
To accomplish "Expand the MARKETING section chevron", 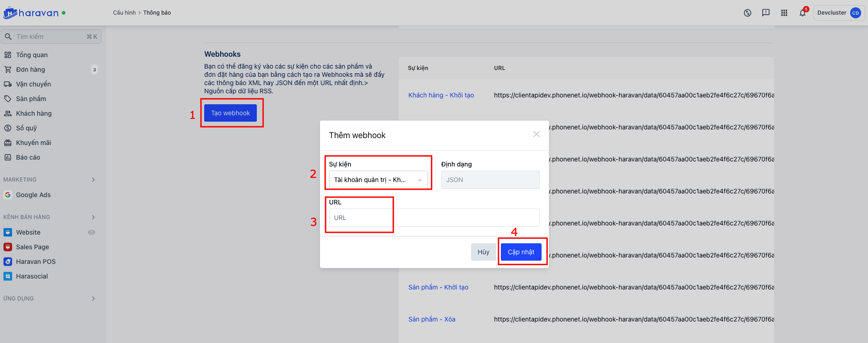I will click(x=93, y=180).
